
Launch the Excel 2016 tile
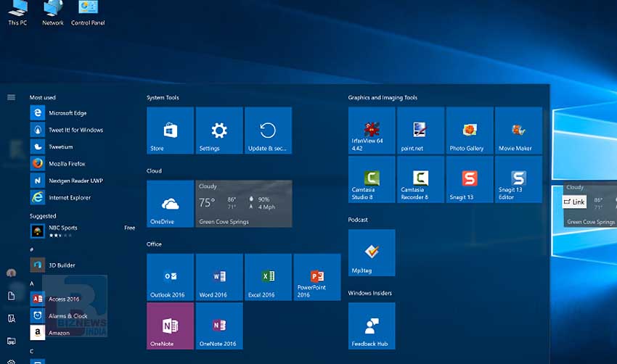[268, 277]
